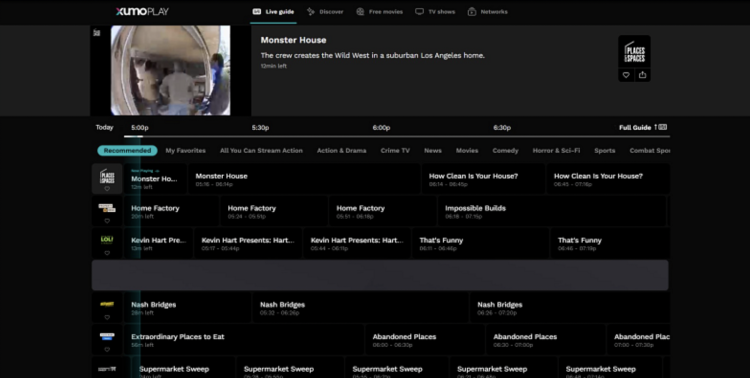The width and height of the screenshot is (750, 378).
Task: Select the Comedy category
Action: (x=506, y=151)
